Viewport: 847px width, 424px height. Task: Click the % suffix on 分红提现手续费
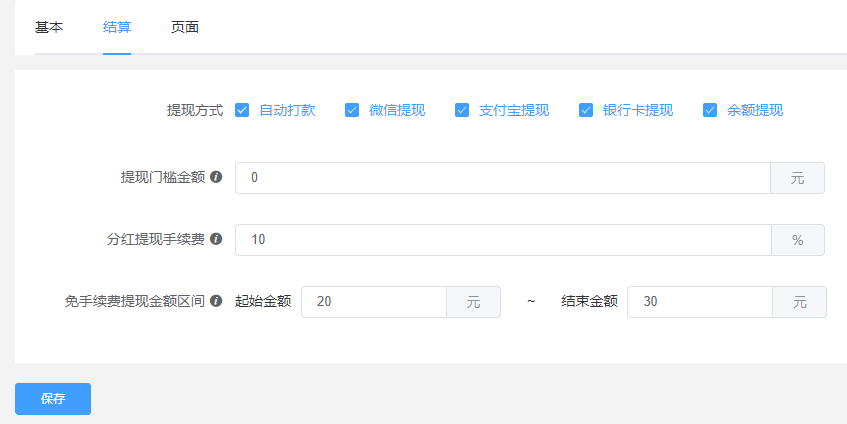tap(798, 240)
